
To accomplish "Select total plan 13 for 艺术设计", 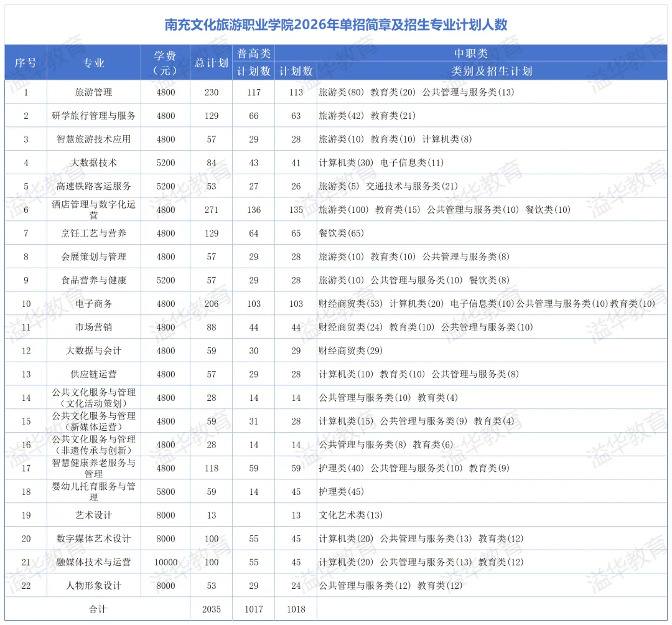I will (x=212, y=515).
